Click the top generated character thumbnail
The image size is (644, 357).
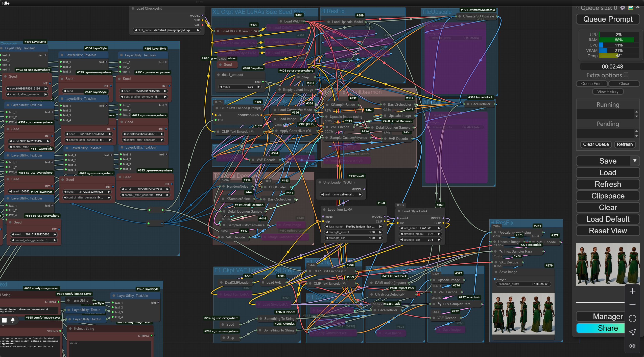click(608, 264)
